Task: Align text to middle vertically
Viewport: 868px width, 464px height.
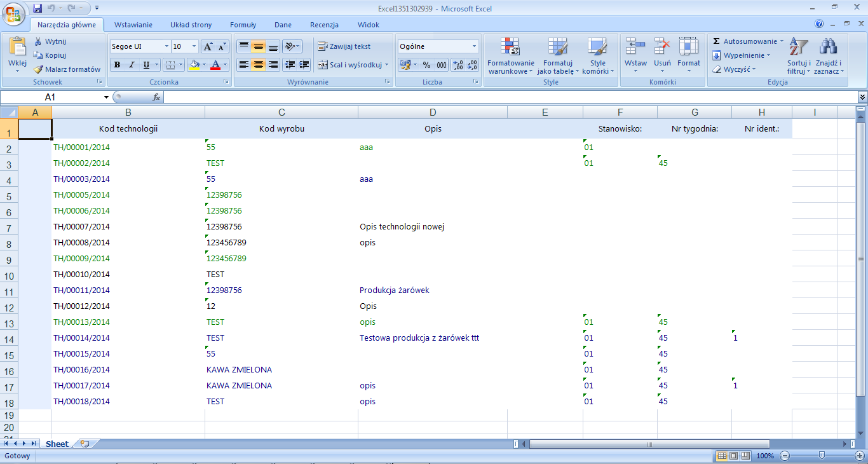Action: point(258,46)
